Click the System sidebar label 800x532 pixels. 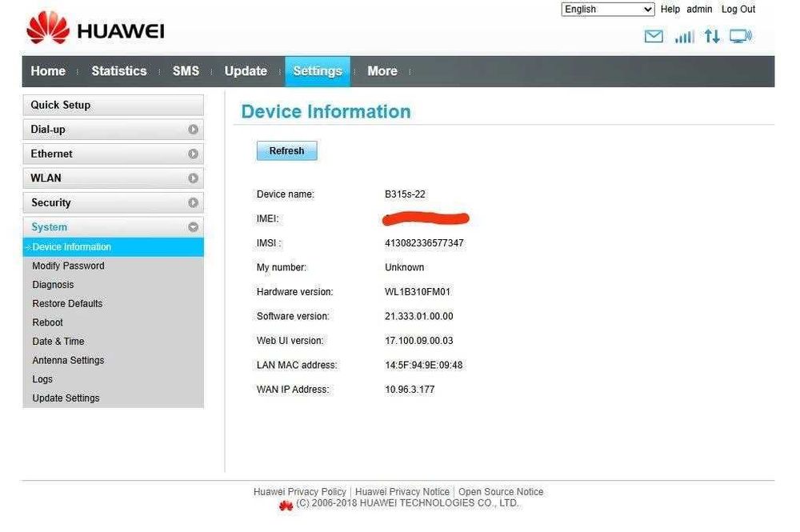49,227
